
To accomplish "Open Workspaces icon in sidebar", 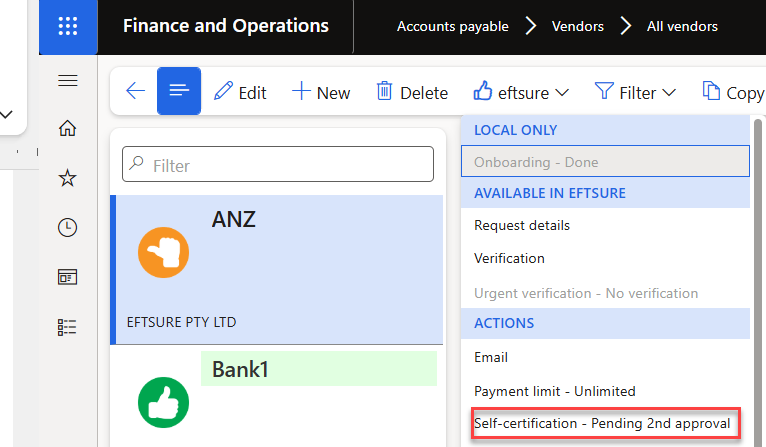I will tap(67, 277).
